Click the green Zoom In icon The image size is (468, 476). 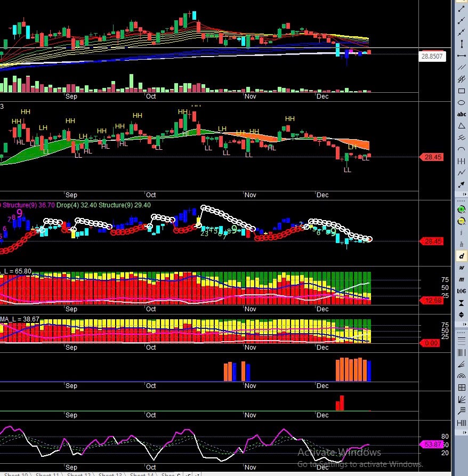tap(461, 209)
